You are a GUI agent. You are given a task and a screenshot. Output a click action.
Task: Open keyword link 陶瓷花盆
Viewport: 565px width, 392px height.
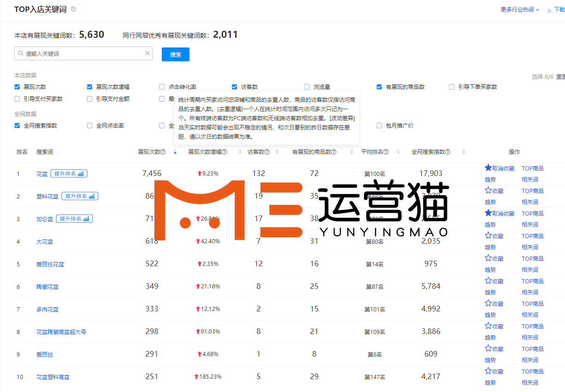tap(47, 287)
